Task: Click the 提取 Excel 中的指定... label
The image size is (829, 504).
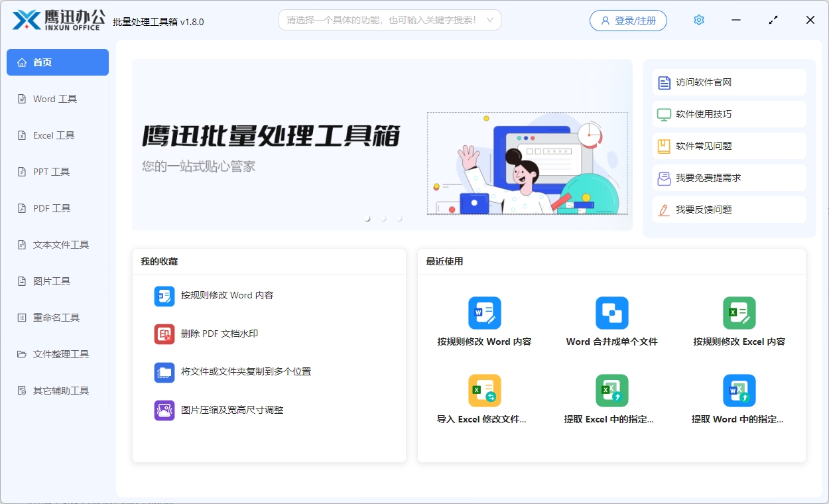Action: (x=609, y=420)
